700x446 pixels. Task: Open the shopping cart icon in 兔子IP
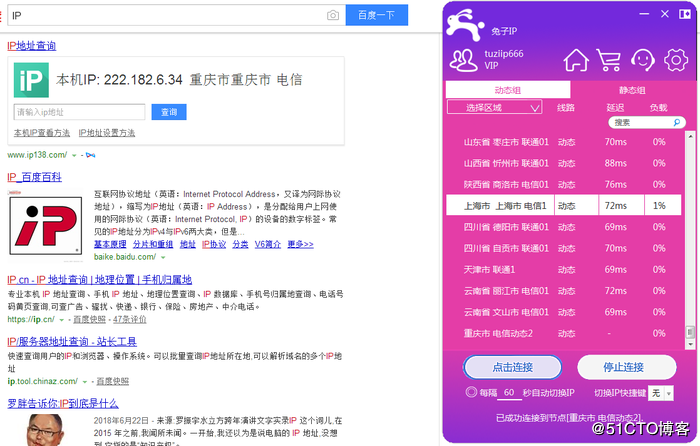[609, 60]
